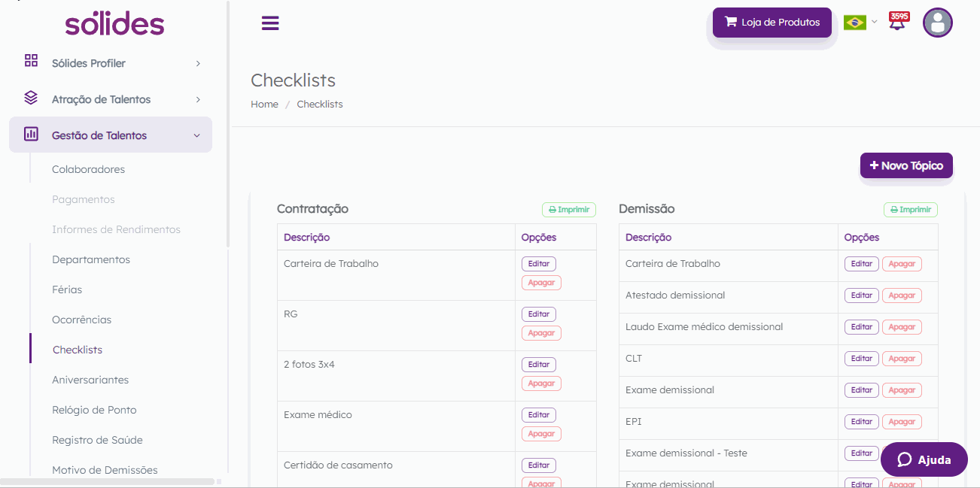Open Departamentos in the sidebar

click(91, 259)
